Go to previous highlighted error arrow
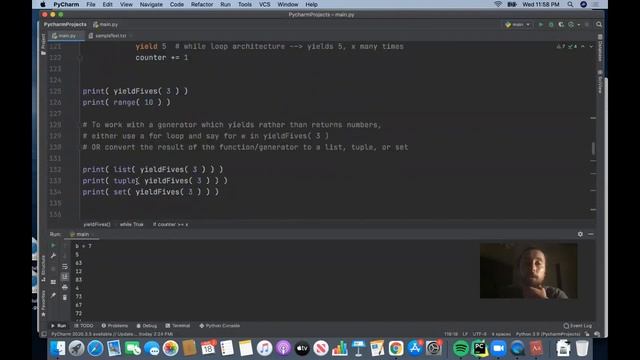640x360 pixels. click(x=583, y=47)
